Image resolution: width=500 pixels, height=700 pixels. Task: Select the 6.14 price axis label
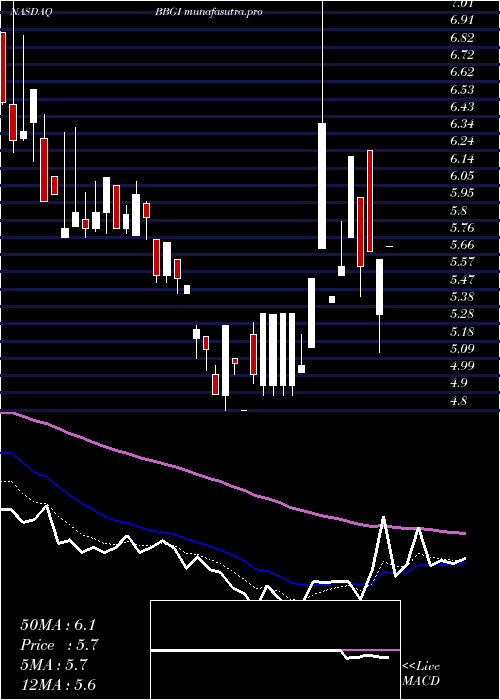[x=462, y=158]
